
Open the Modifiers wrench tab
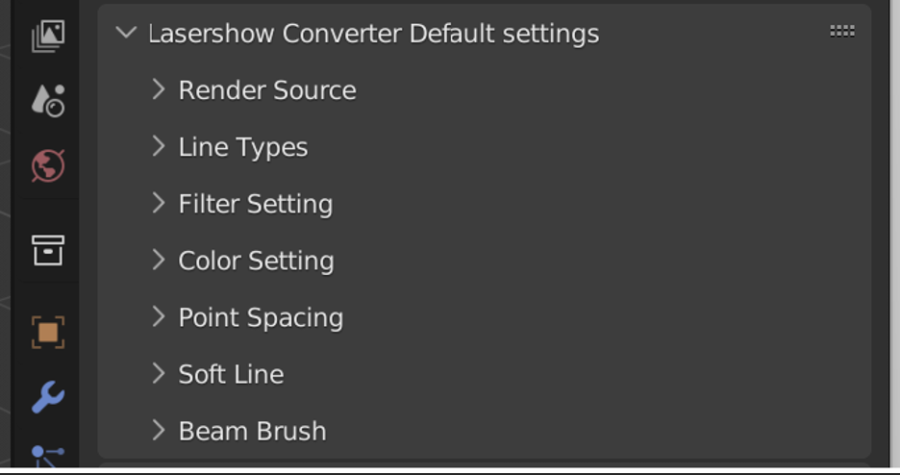click(47, 397)
